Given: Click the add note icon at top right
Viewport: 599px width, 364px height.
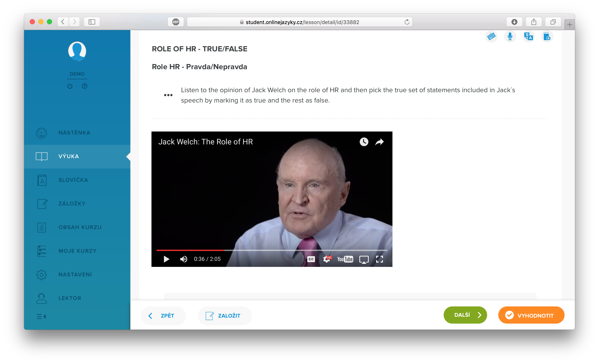Looking at the screenshot, I should coord(547,37).
